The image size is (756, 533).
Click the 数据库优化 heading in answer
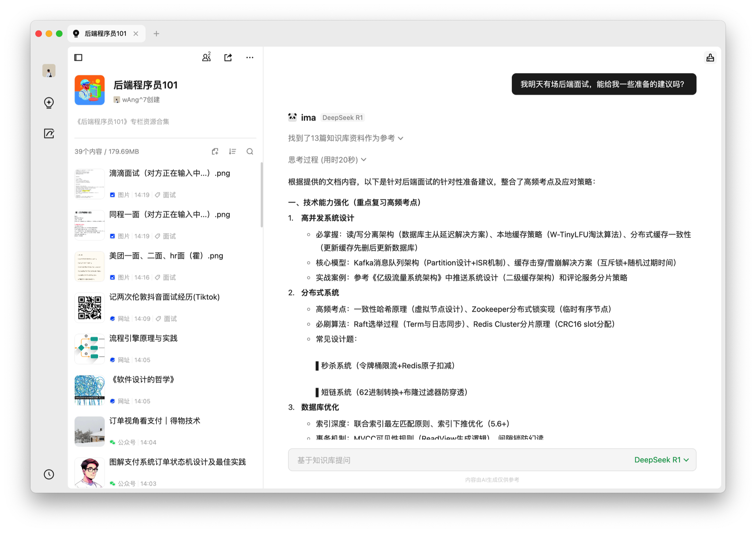click(320, 407)
